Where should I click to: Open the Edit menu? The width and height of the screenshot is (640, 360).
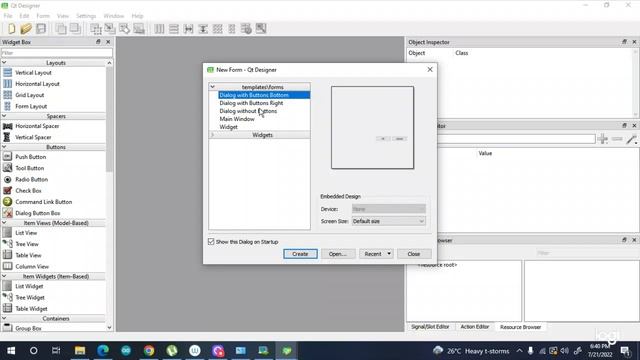[24, 16]
